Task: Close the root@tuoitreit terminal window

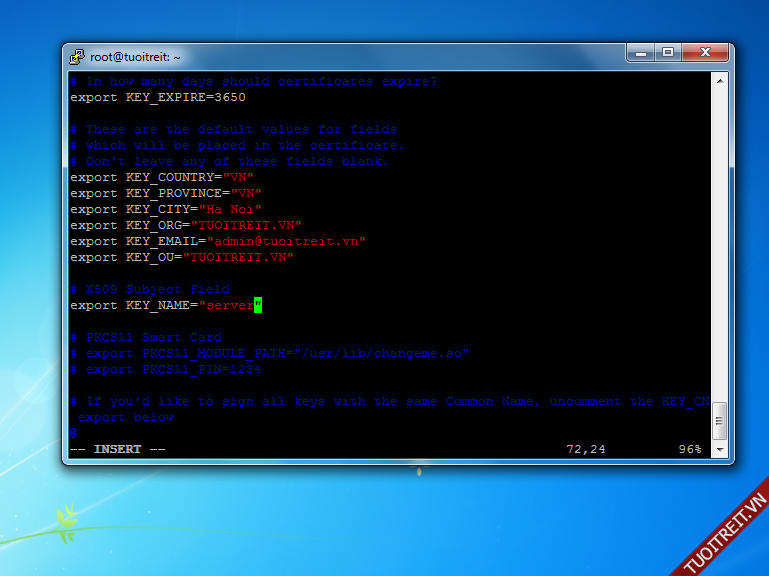Action: coord(704,52)
